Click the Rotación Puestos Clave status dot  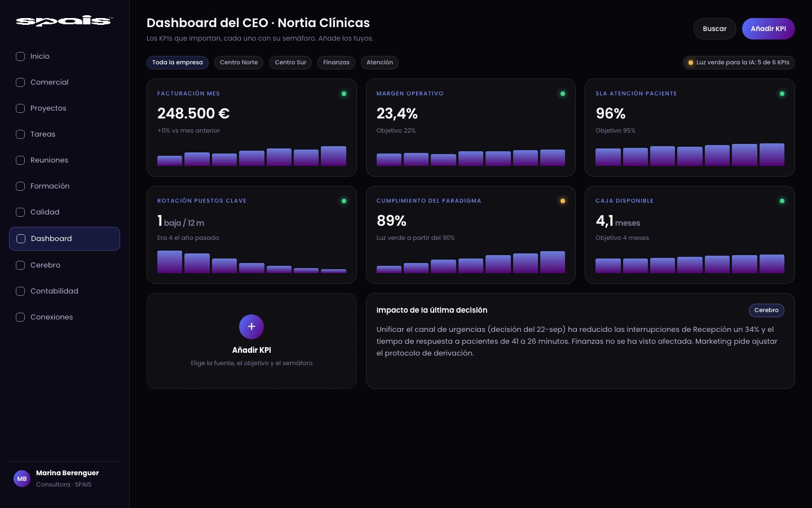[x=344, y=201]
